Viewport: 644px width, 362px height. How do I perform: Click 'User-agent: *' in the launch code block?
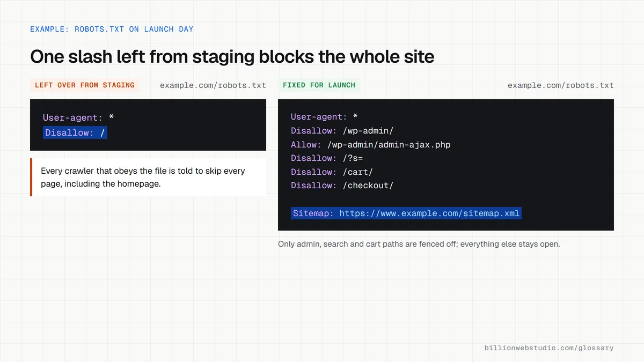click(324, 117)
